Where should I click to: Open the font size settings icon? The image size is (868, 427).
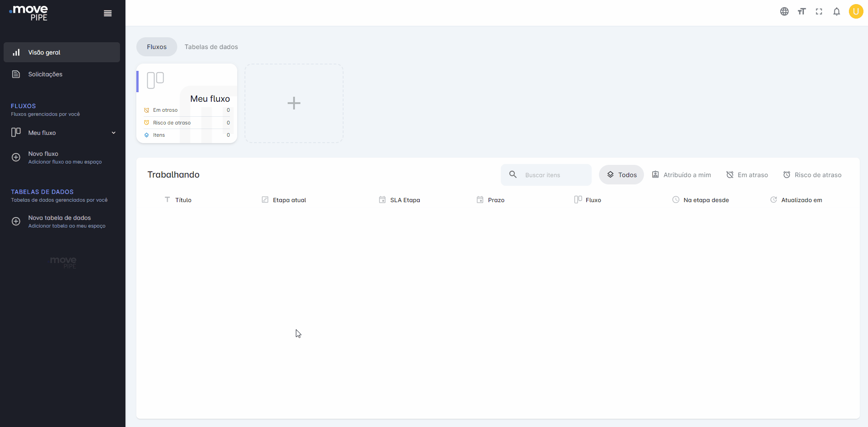pos(802,12)
